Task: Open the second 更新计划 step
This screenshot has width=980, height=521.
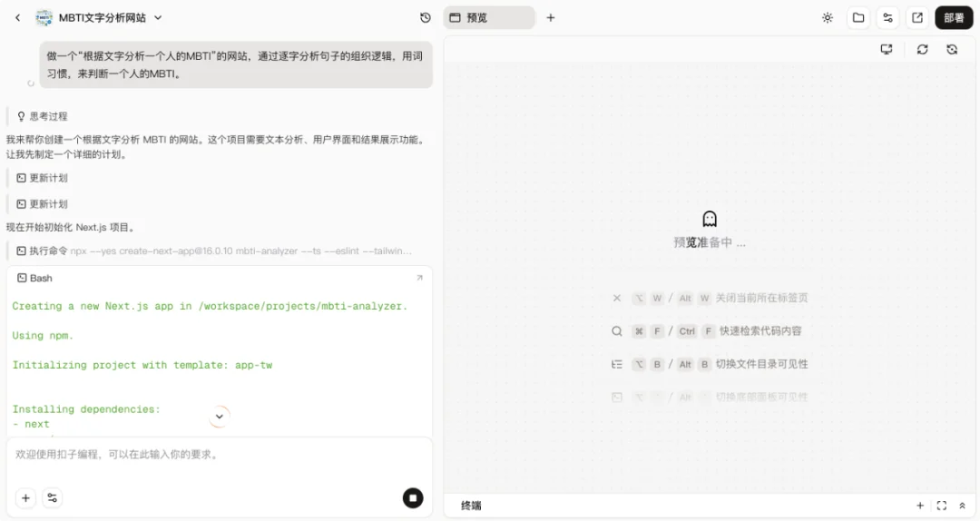Action: coord(43,204)
